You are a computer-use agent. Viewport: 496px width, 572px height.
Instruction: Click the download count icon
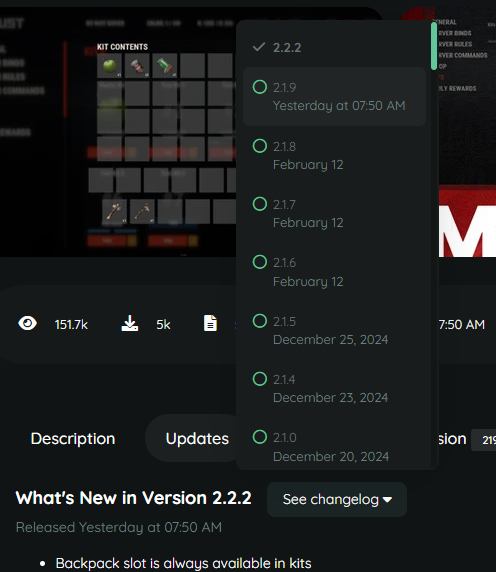pos(129,323)
